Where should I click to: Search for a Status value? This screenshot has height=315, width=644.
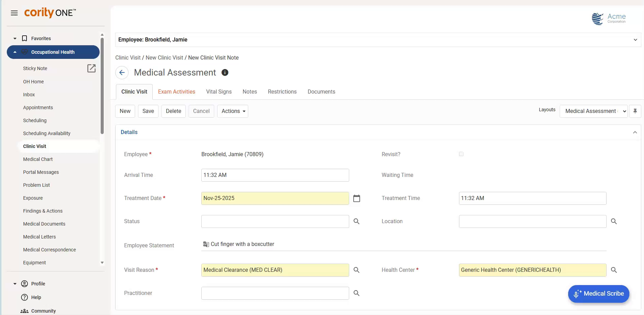coord(356,221)
